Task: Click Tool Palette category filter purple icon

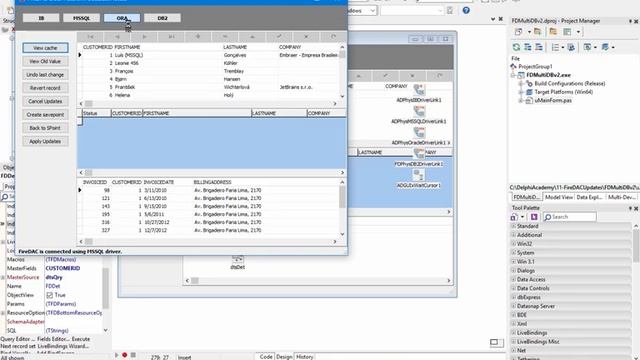Action: pos(534,217)
